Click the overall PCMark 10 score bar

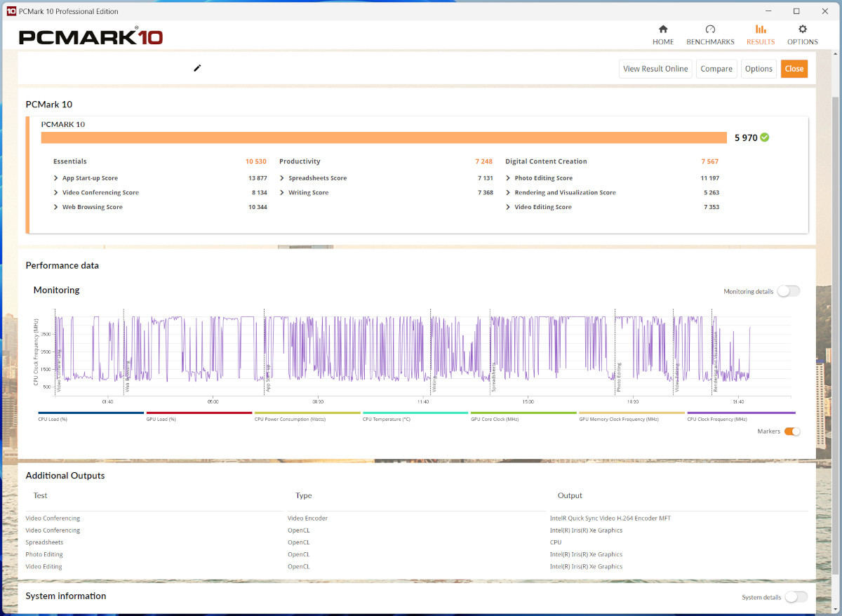tap(384, 138)
